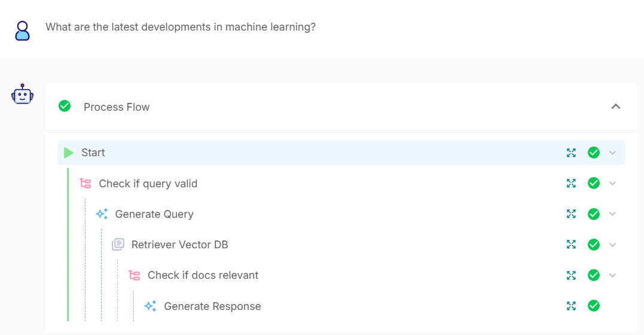Select the Generate Query step
Viewport: 644px width, 335px height.
click(154, 214)
